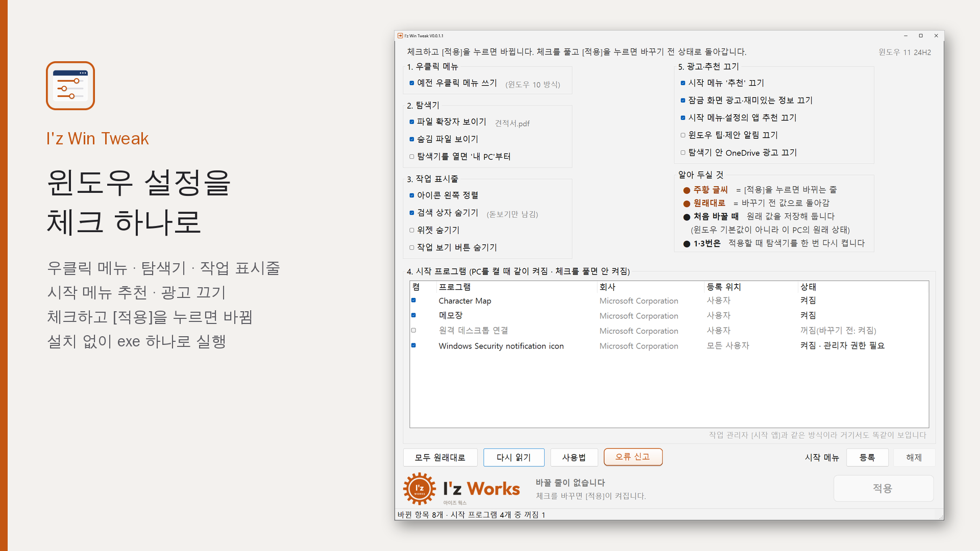
Task: Click the 상태 column header
Action: click(x=863, y=287)
